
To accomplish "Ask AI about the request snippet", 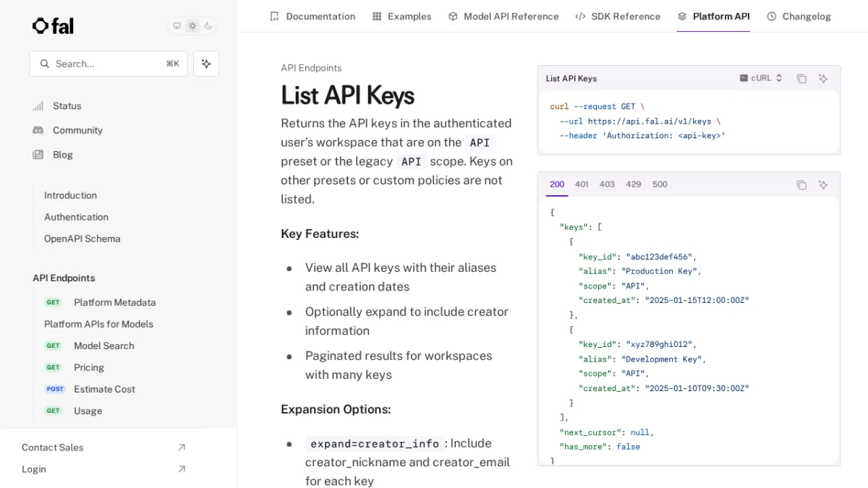I will click(823, 79).
